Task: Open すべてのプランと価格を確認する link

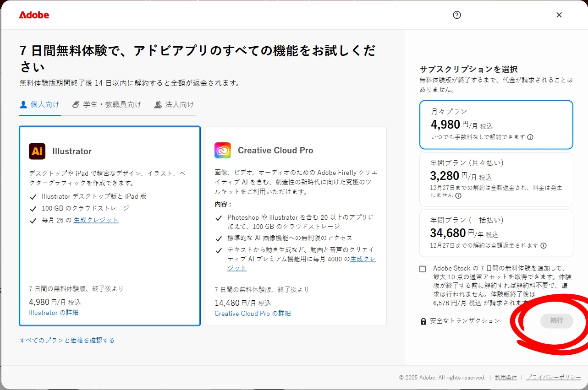Action: coord(67,340)
